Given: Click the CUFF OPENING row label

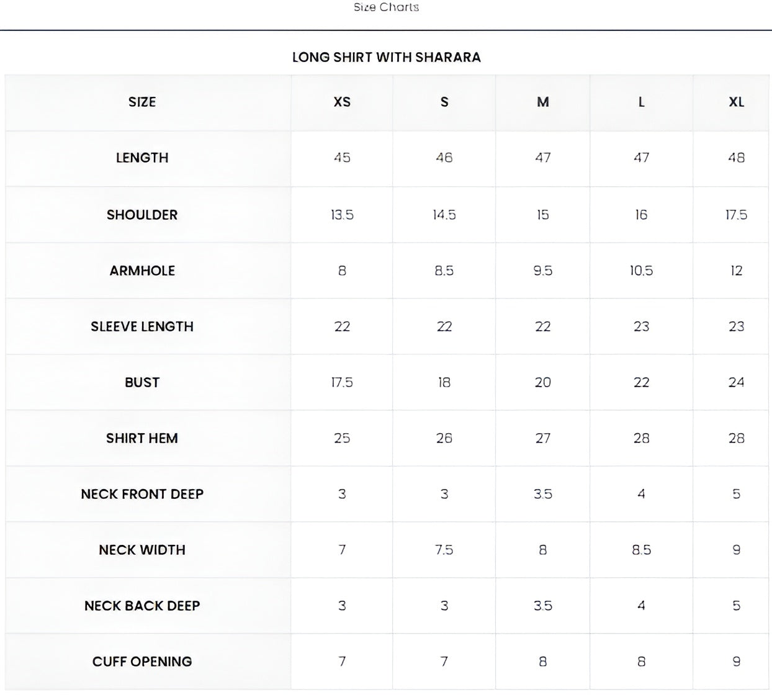Looking at the screenshot, I should 142,662.
